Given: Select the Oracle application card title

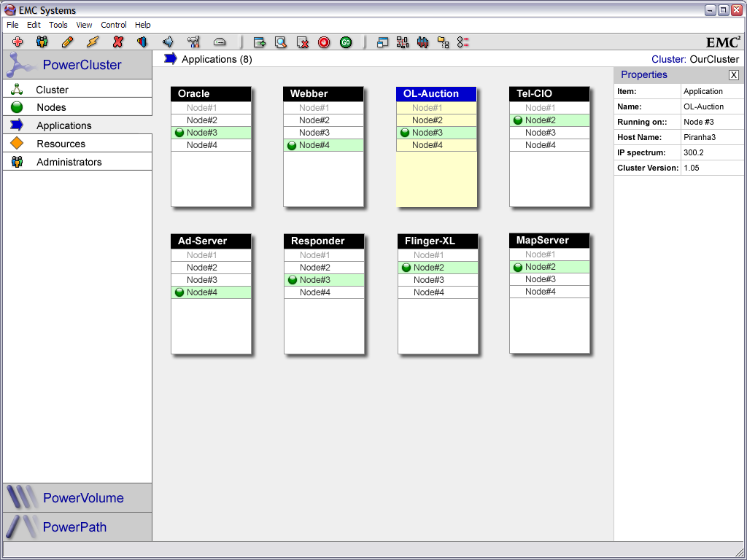Looking at the screenshot, I should 211,94.
